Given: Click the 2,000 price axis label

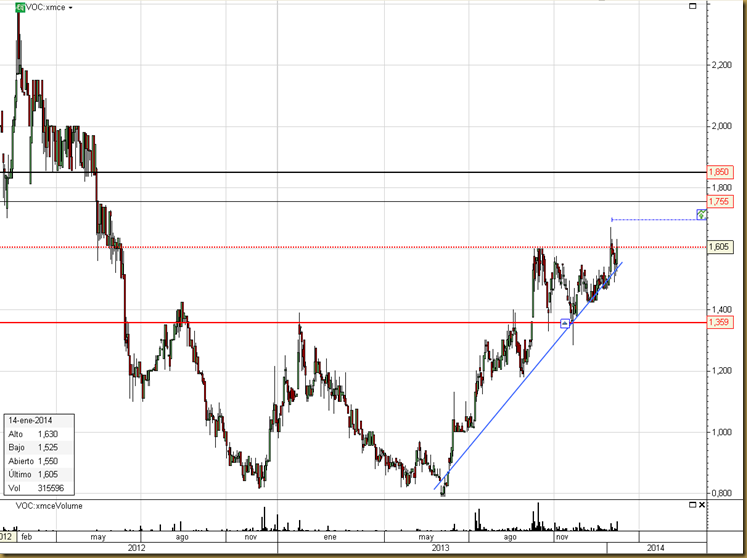Looking at the screenshot, I should (x=721, y=126).
